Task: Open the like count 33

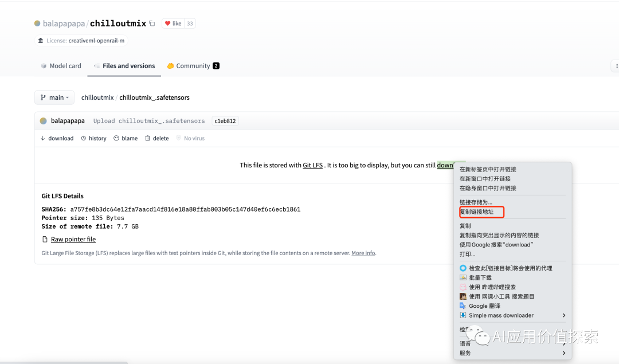Action: coord(190,24)
